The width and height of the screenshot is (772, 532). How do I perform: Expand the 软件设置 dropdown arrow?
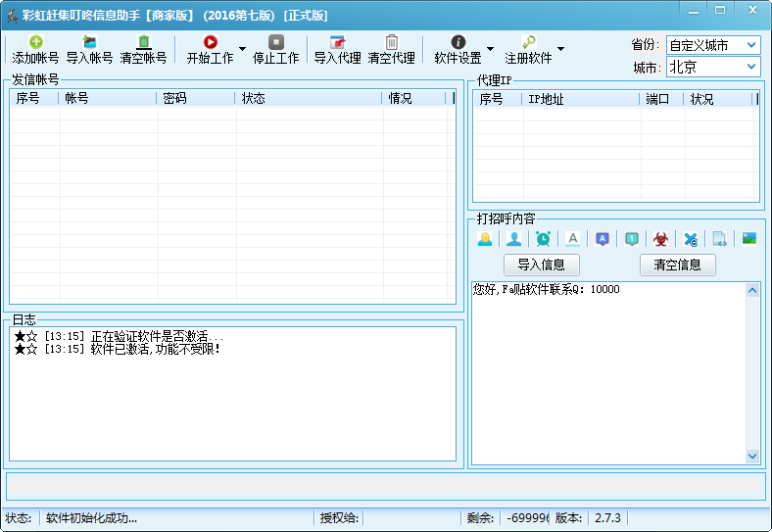[490, 48]
